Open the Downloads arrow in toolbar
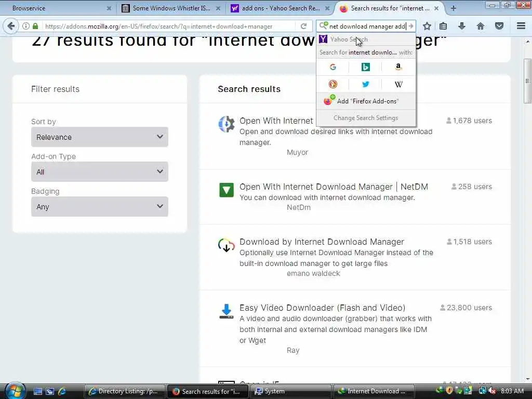532x399 pixels. [462, 26]
